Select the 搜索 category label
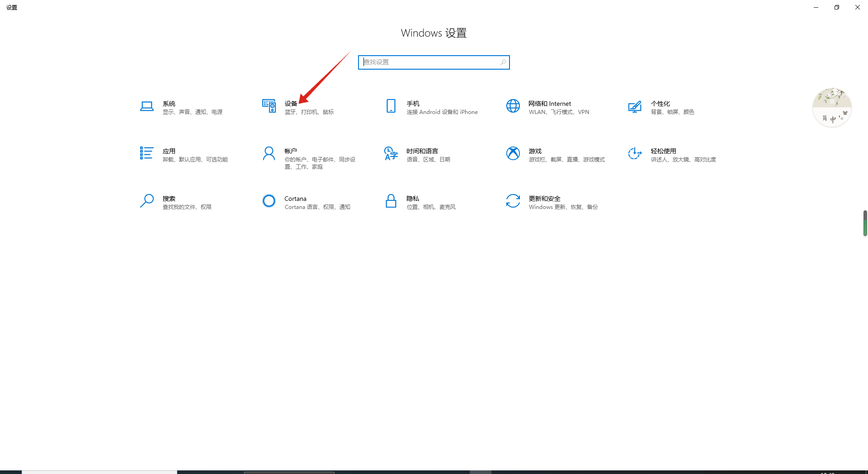Image resolution: width=868 pixels, height=474 pixels. (x=169, y=199)
